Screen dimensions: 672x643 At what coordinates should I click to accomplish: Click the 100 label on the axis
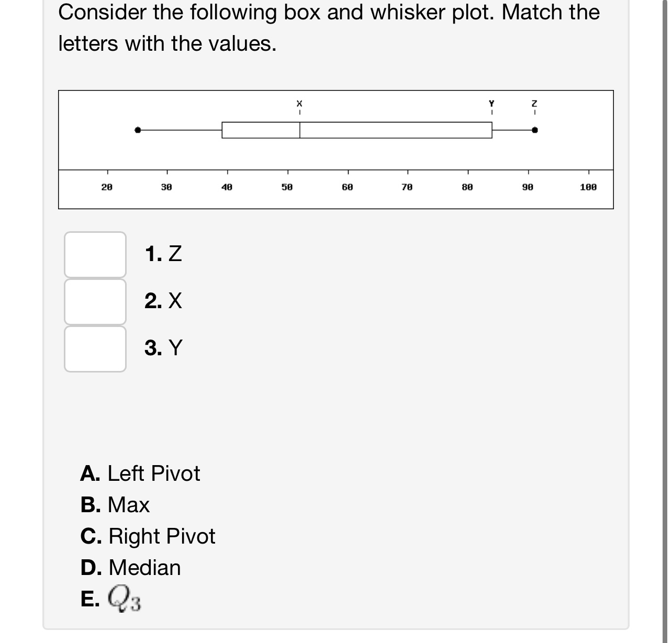[589, 186]
